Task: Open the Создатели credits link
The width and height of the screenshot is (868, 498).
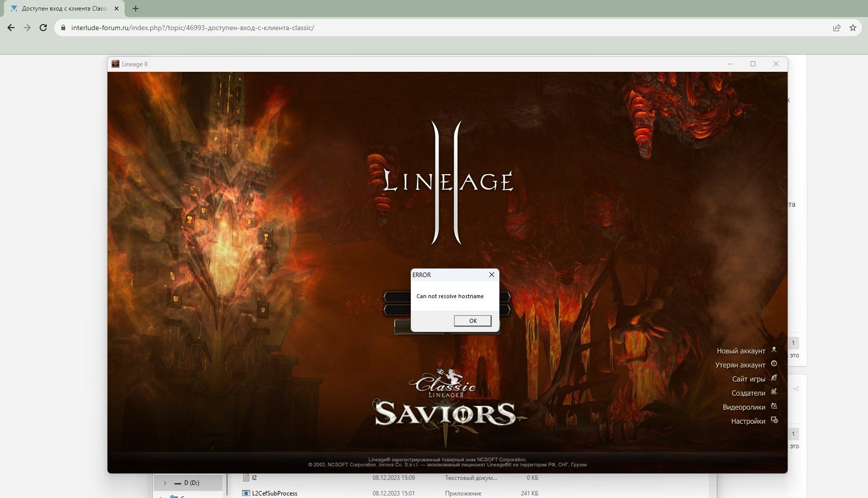Action: tap(748, 393)
